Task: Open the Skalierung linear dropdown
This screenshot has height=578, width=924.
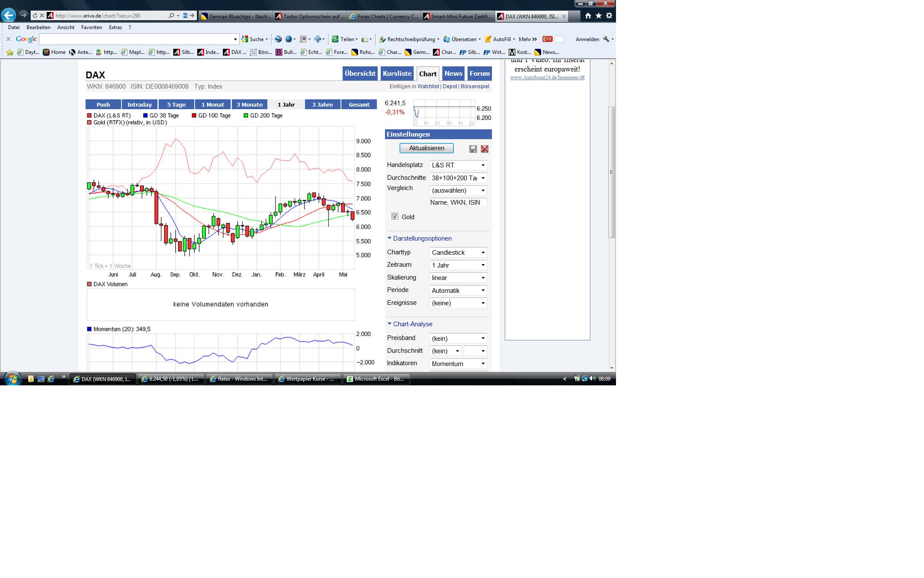Action: pos(458,278)
